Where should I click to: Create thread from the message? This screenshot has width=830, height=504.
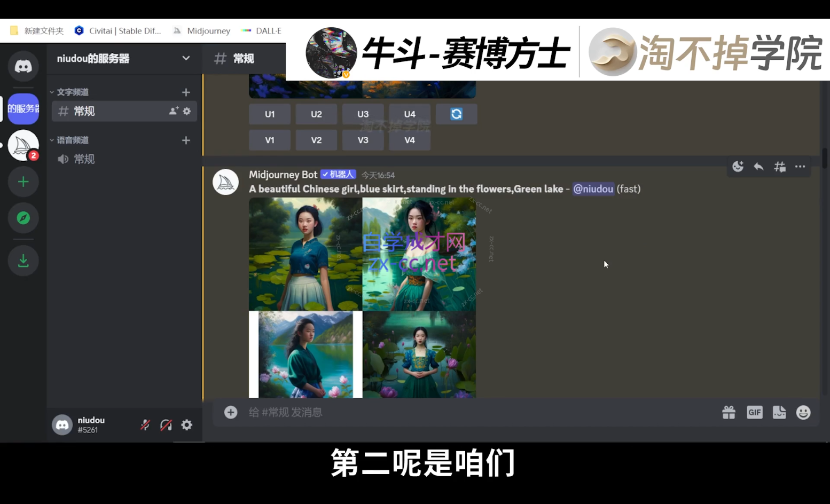[x=779, y=167]
